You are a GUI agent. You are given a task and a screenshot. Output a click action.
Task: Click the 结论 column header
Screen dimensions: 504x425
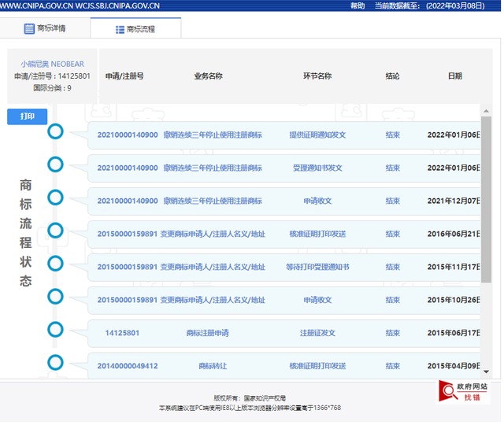[x=392, y=76]
